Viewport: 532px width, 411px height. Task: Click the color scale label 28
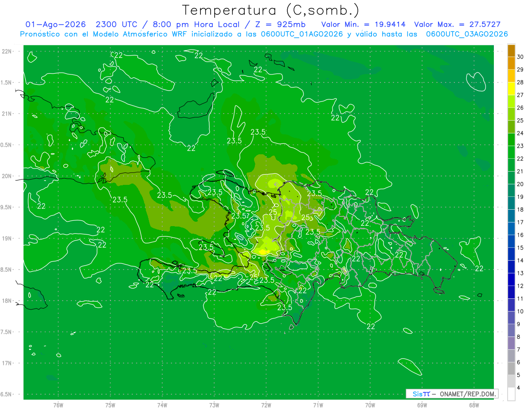point(520,82)
